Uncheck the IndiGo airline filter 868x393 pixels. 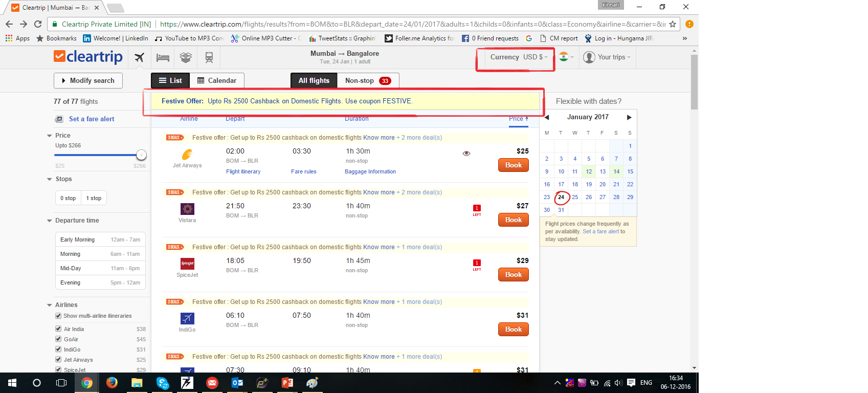tap(58, 350)
